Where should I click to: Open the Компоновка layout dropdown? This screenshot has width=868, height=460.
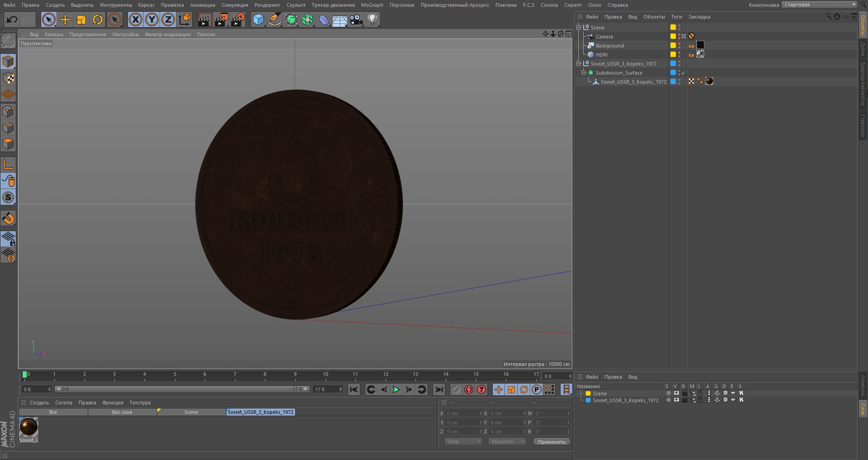[820, 5]
